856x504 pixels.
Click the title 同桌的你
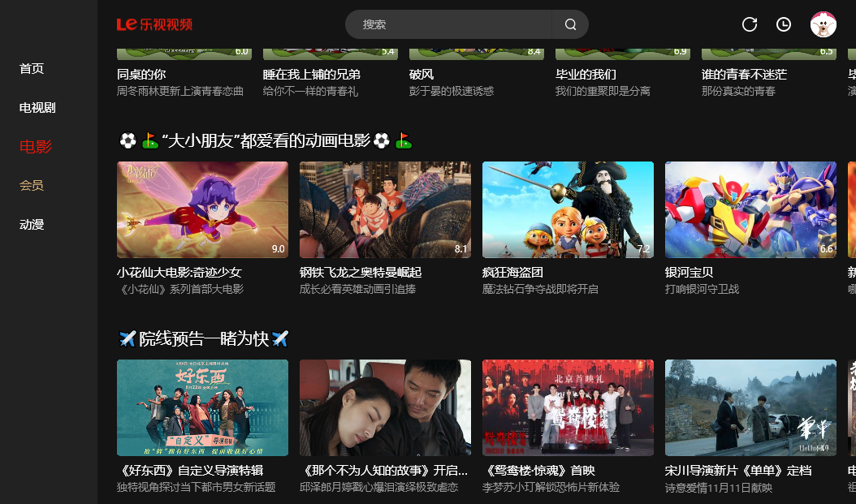141,74
